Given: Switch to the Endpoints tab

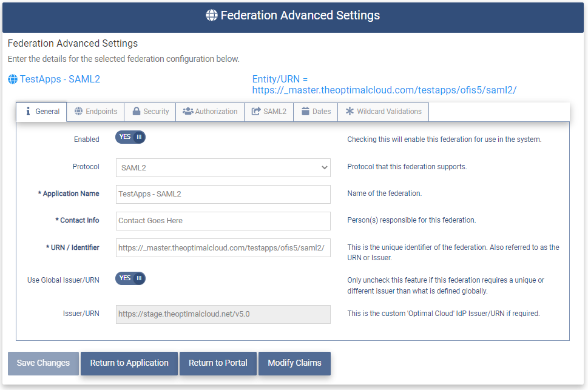Looking at the screenshot, I should click(x=95, y=112).
